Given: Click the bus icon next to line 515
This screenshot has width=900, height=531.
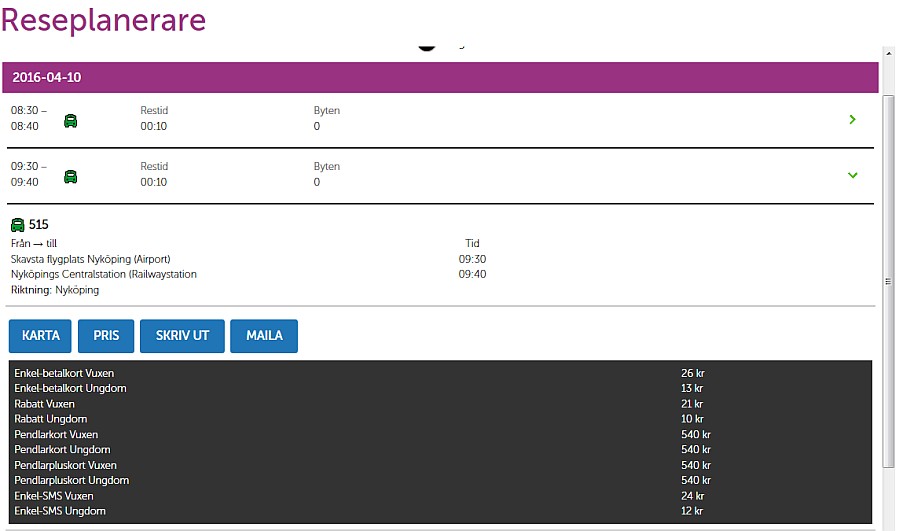Looking at the screenshot, I should (x=18, y=224).
